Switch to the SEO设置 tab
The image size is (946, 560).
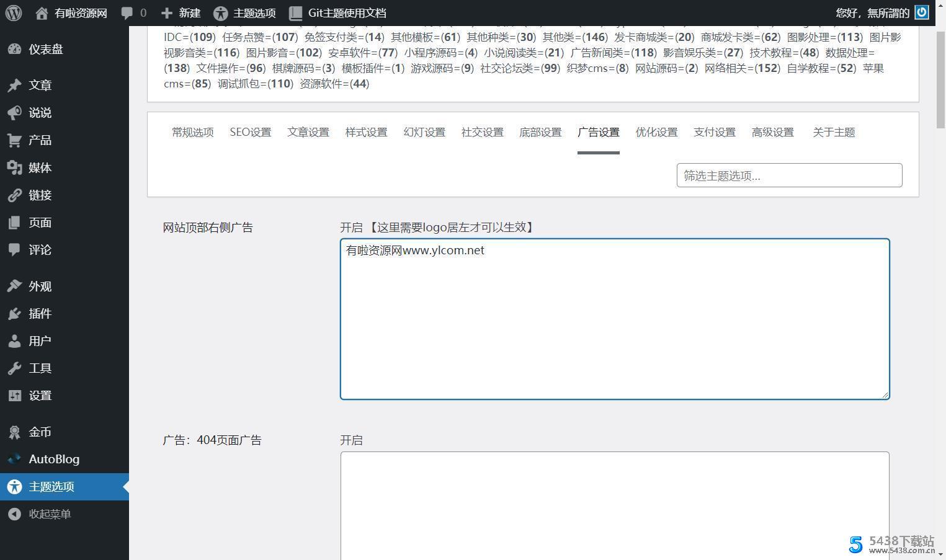coord(250,132)
